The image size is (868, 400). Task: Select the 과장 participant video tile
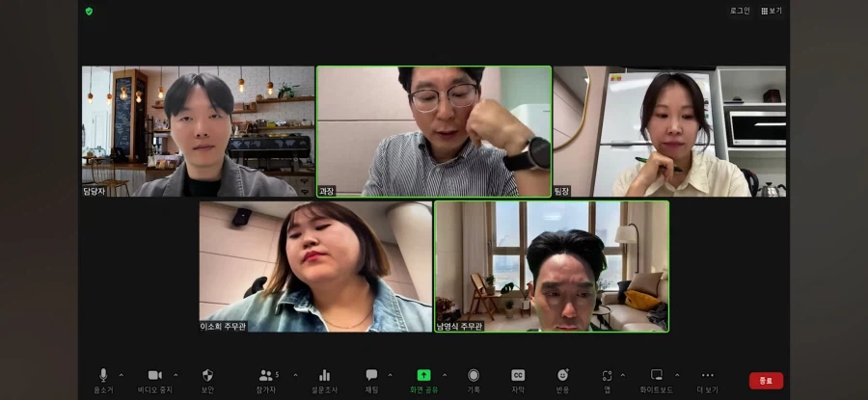pyautogui.click(x=434, y=132)
